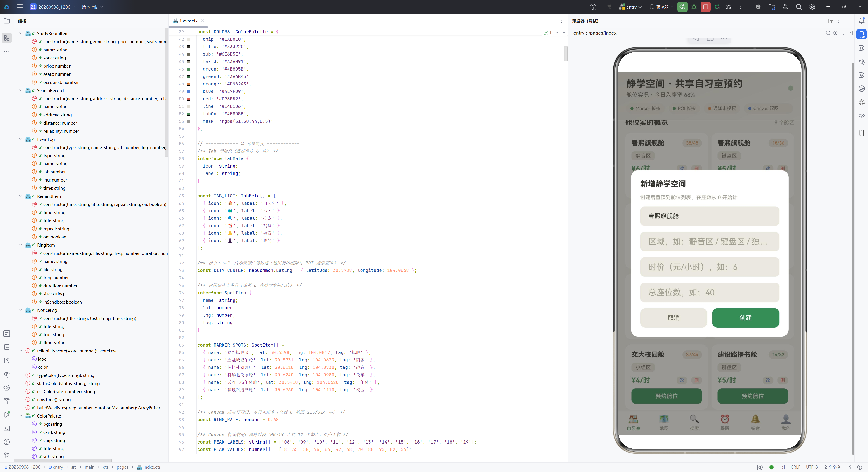Click the green run/reload button
This screenshot has height=472, width=868.
pos(682,7)
